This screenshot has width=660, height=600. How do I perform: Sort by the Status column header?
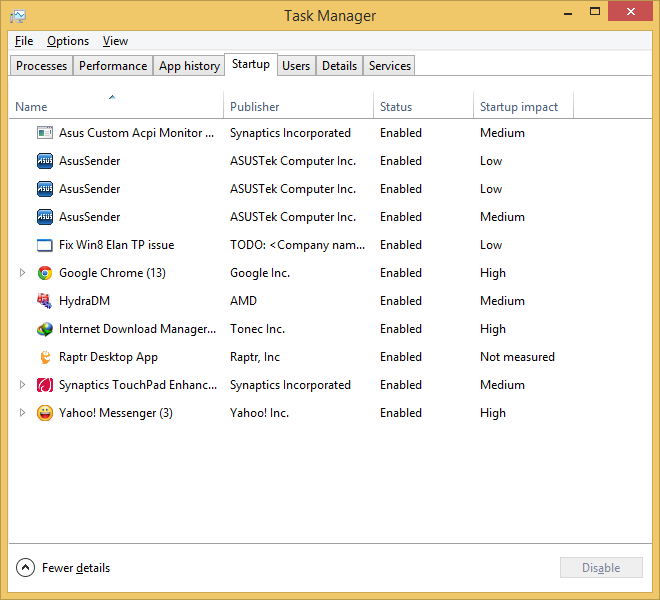click(x=423, y=107)
